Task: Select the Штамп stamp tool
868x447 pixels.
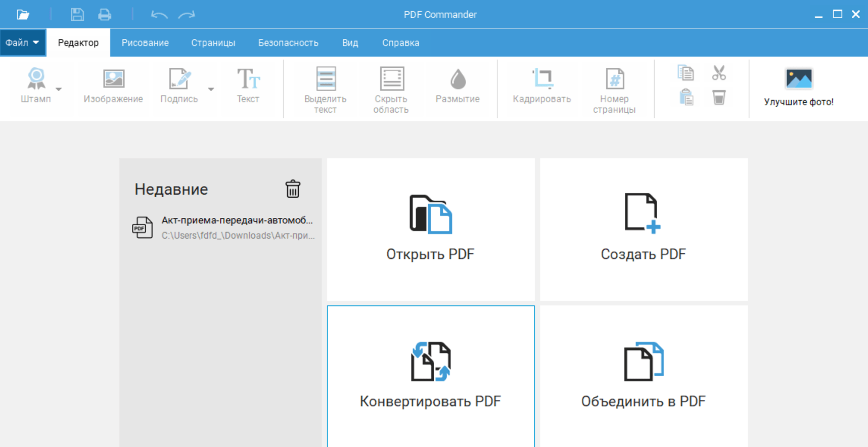Action: pos(36,85)
